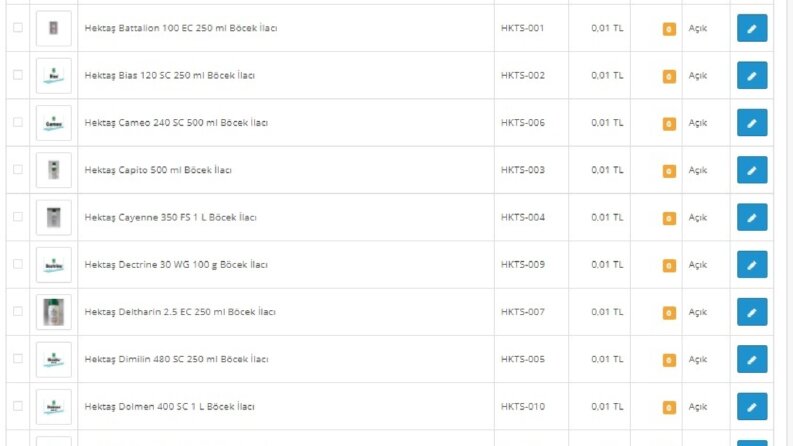This screenshot has width=793, height=446.
Task: Click the HKTS-010 product code cell
Action: 523,407
